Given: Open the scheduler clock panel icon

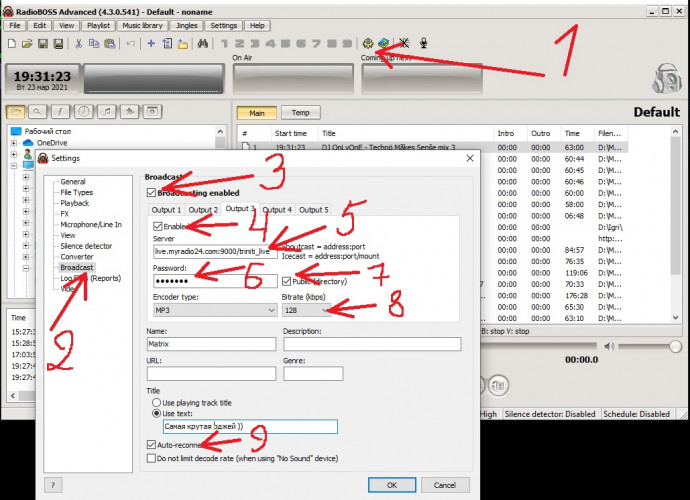Looking at the screenshot, I should [83, 112].
